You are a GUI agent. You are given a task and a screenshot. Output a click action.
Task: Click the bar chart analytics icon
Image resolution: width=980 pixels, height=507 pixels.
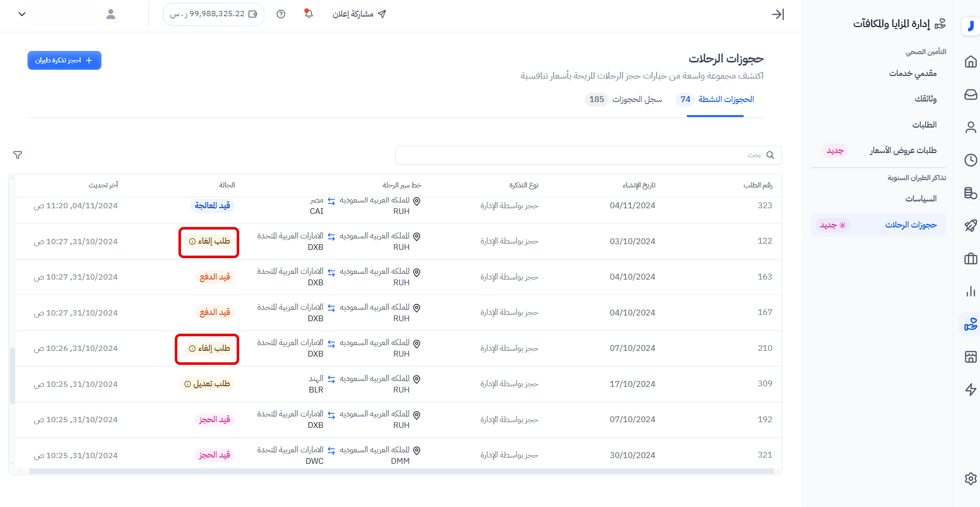point(971,291)
